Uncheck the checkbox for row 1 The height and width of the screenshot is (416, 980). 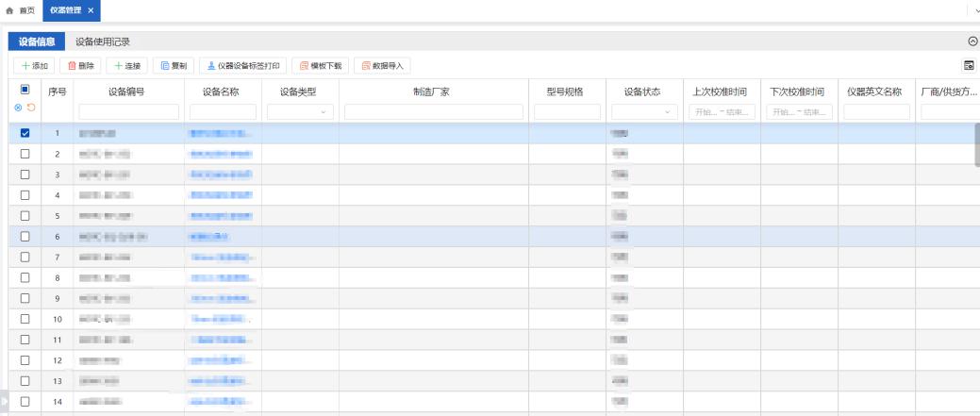point(25,133)
